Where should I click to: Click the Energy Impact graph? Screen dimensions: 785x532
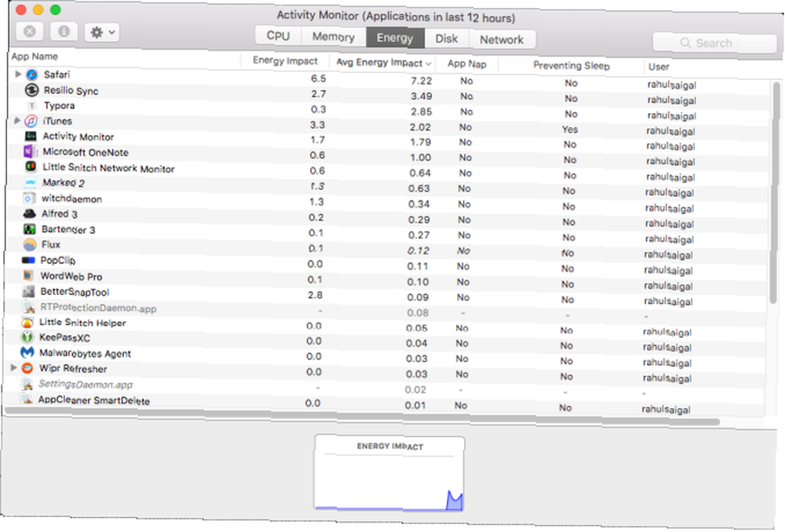tap(389, 473)
